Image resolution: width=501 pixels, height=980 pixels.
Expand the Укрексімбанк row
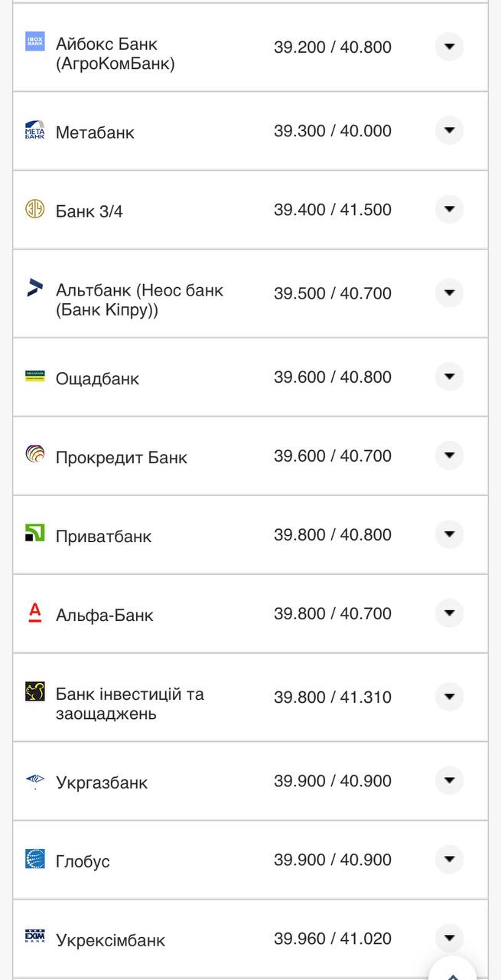pyautogui.click(x=449, y=938)
